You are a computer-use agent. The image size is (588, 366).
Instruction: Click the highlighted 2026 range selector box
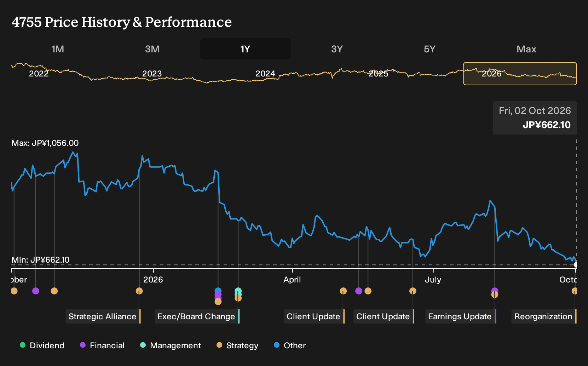click(x=520, y=74)
